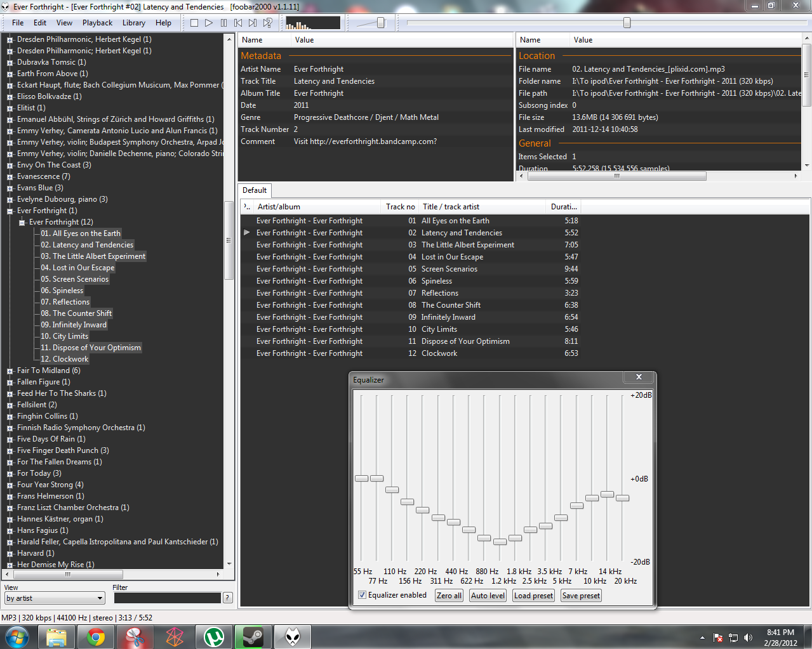Click the 'Artist/album' column header
This screenshot has height=649, width=812.
317,207
